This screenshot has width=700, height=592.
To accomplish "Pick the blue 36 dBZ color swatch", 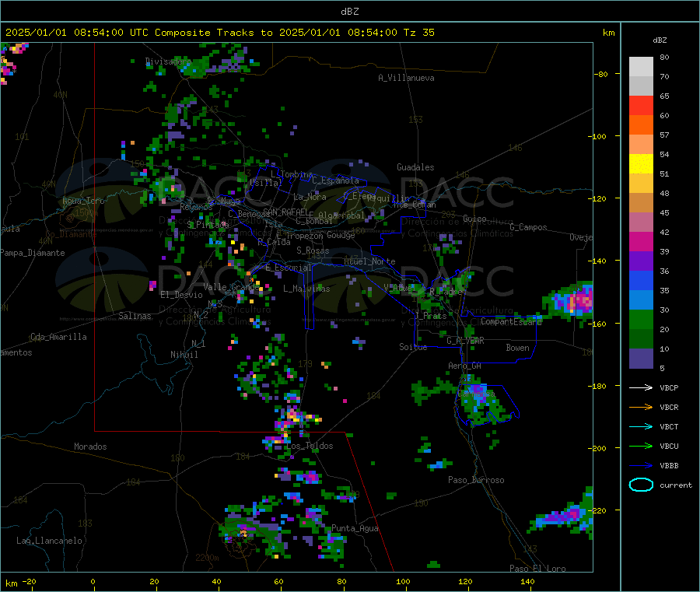I will (641, 280).
